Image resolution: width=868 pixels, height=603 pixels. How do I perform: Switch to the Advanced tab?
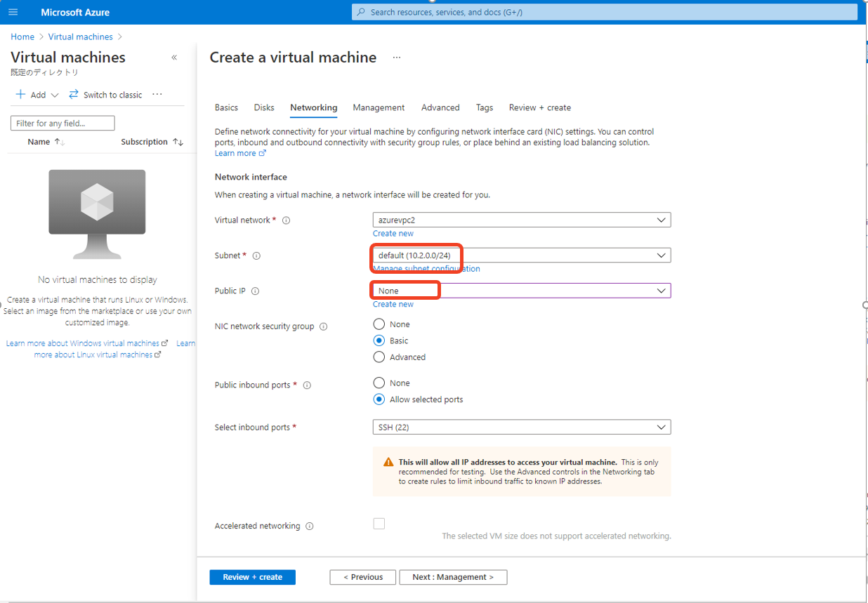[440, 107]
